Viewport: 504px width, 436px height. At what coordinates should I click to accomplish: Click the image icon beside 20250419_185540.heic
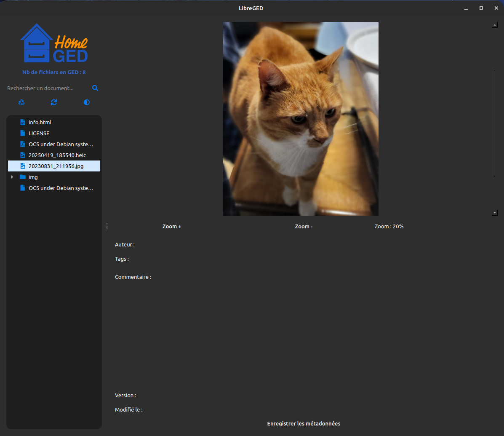[x=23, y=155]
